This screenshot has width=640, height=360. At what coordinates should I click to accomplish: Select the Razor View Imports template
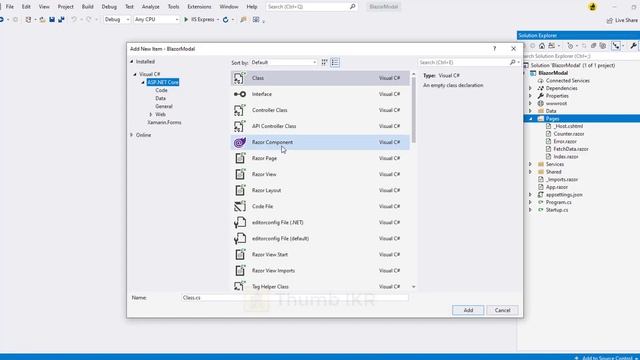pos(320,271)
